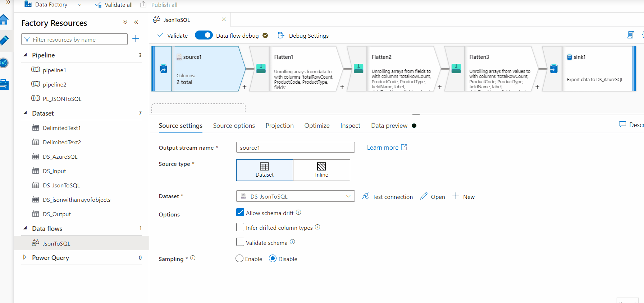Image resolution: width=644 pixels, height=303 pixels.
Task: Click the Flatten2 transformation icon
Action: (358, 69)
